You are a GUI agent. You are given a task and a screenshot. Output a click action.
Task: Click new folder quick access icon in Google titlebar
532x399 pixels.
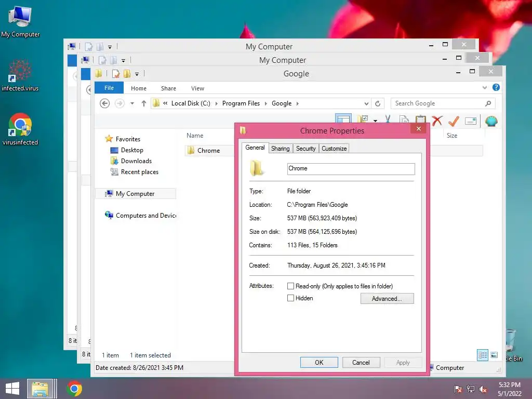pyautogui.click(x=127, y=74)
